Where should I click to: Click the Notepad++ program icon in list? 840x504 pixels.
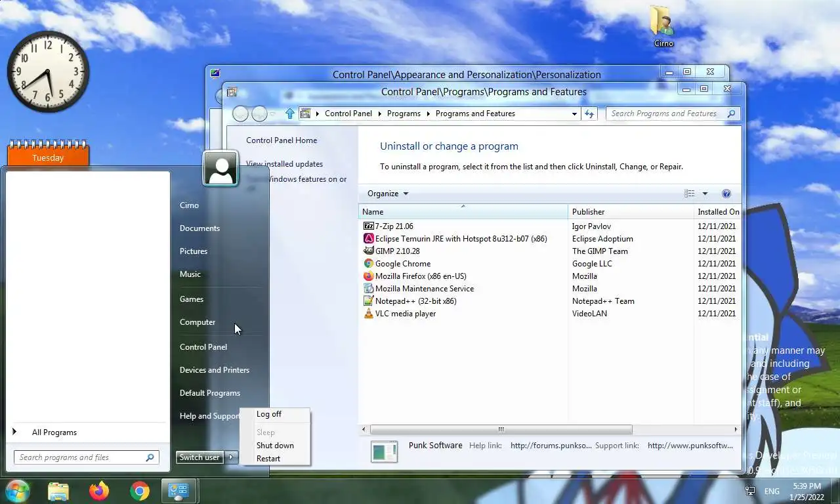click(x=368, y=301)
